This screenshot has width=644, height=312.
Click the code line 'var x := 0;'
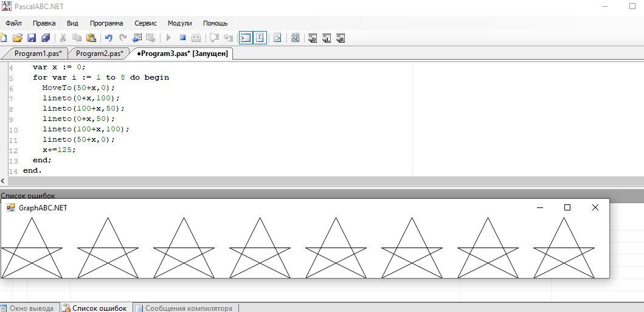point(59,67)
